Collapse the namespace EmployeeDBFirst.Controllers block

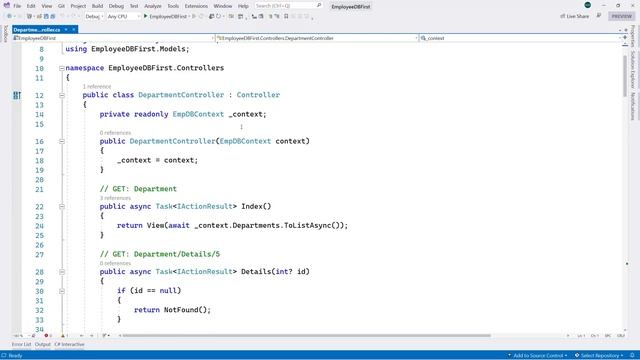[x=62, y=68]
